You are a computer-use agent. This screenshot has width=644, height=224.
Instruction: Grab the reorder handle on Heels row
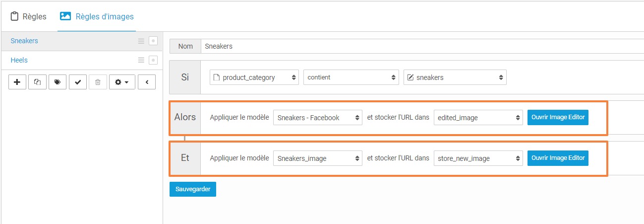point(141,60)
